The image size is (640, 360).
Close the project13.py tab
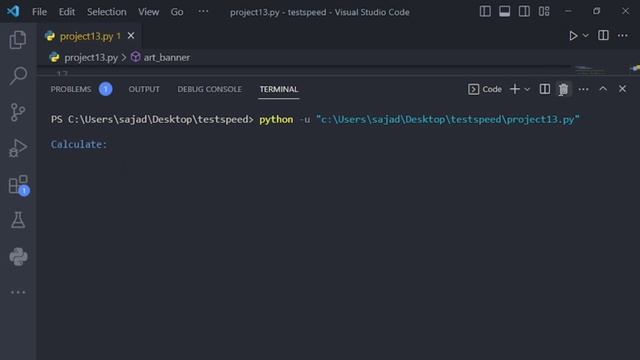[x=131, y=36]
